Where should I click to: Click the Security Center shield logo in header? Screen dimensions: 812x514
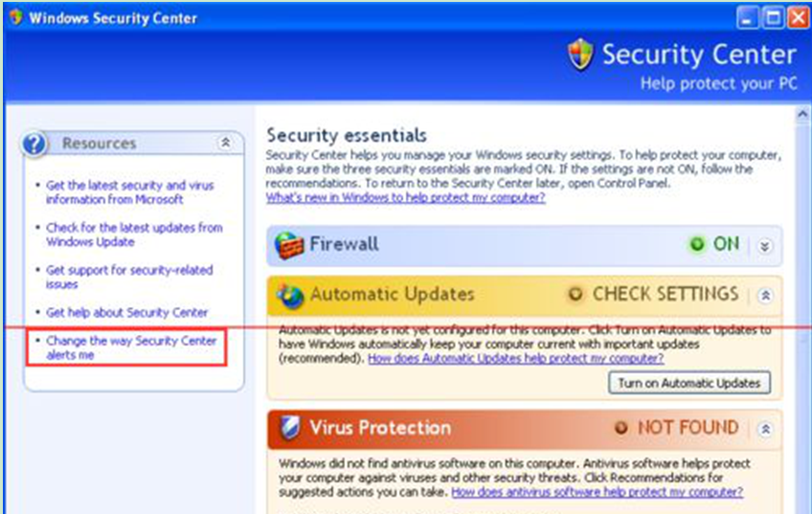[580, 54]
